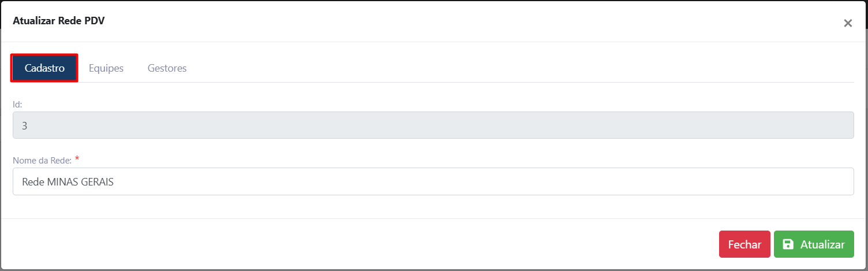Open the Gestores tab
The height and width of the screenshot is (271, 868).
pos(167,68)
